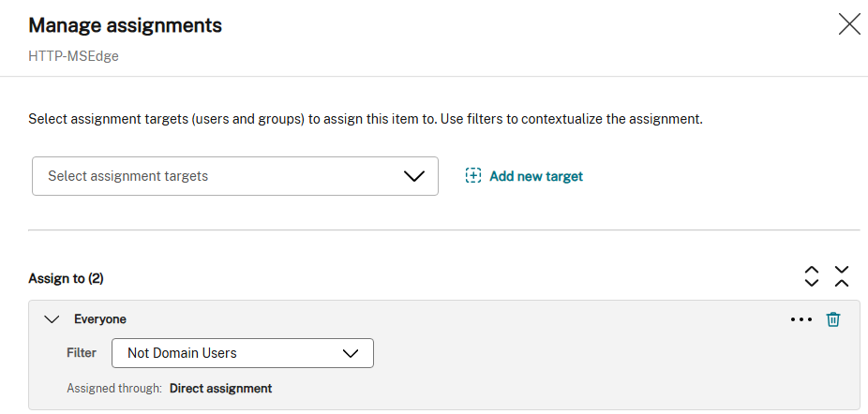Click the Assigned through label
Viewport: 868px width, 414px height.
pyautogui.click(x=114, y=389)
